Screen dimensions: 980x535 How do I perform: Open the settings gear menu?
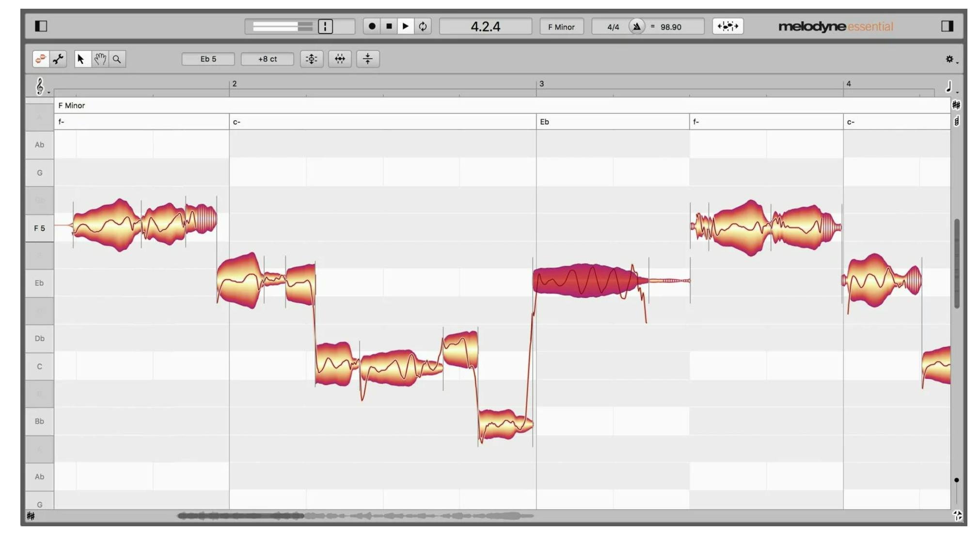[x=949, y=59]
